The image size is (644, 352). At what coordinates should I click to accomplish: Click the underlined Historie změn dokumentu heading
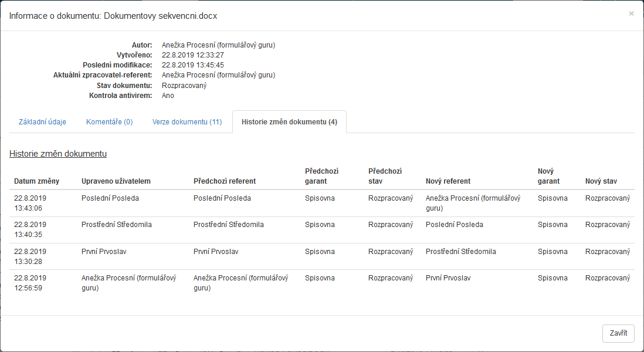click(x=57, y=154)
